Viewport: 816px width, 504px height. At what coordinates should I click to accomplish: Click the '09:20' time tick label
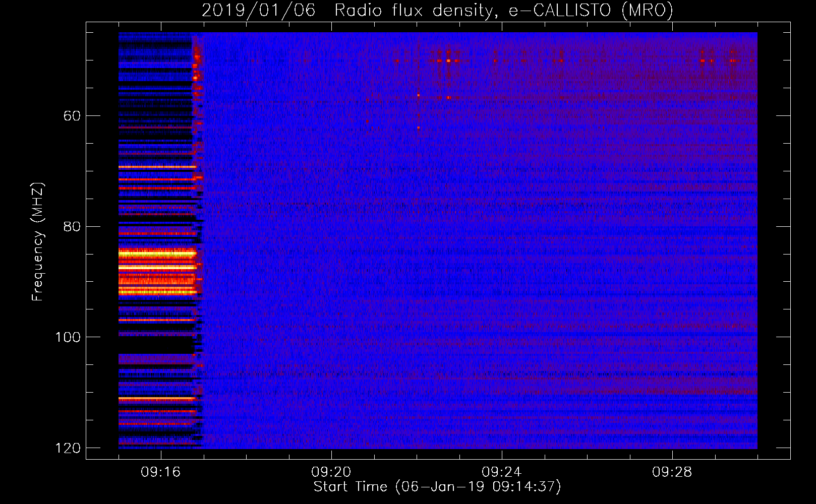pos(331,472)
